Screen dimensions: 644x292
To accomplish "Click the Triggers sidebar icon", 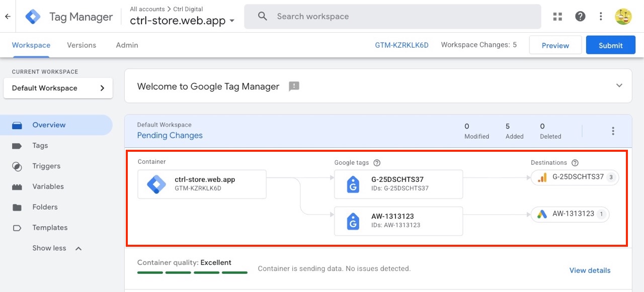I will [x=17, y=166].
